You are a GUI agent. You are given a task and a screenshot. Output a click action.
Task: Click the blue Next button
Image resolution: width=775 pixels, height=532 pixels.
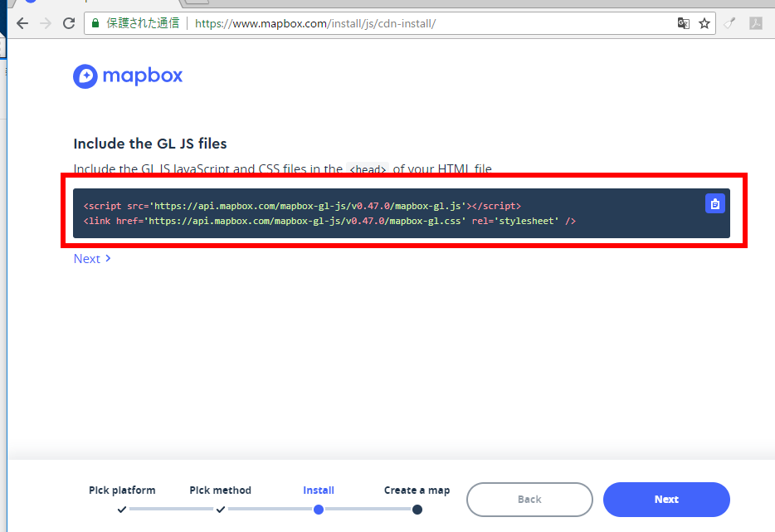(666, 500)
